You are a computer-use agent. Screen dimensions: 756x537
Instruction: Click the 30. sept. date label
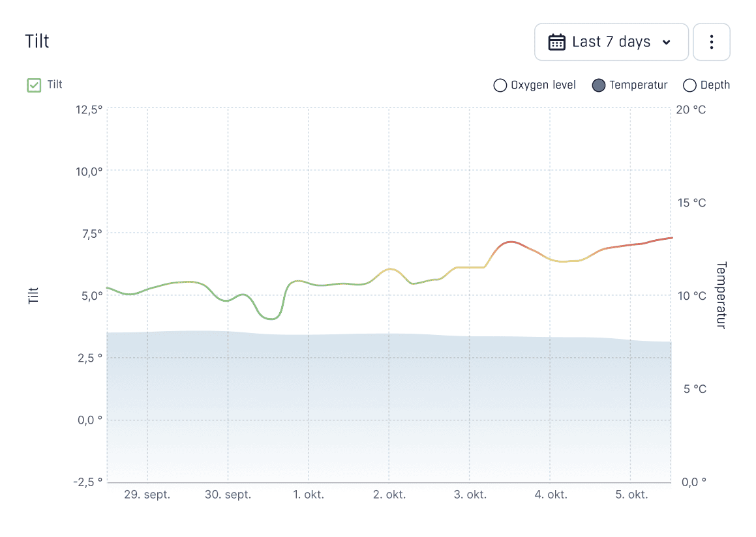tap(228, 495)
